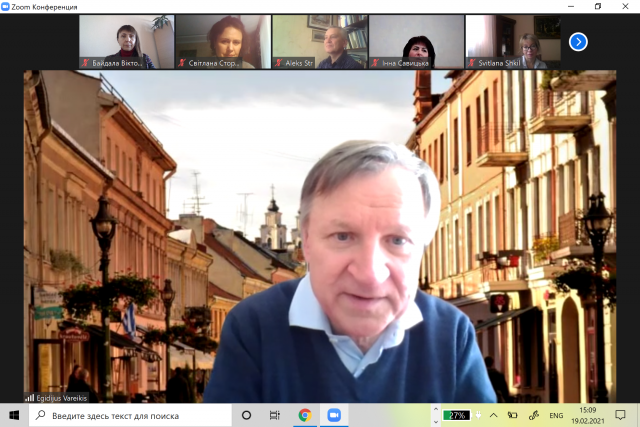Click the Zoom logo in title bar
This screenshot has height=427, width=640.
pos(7,6)
